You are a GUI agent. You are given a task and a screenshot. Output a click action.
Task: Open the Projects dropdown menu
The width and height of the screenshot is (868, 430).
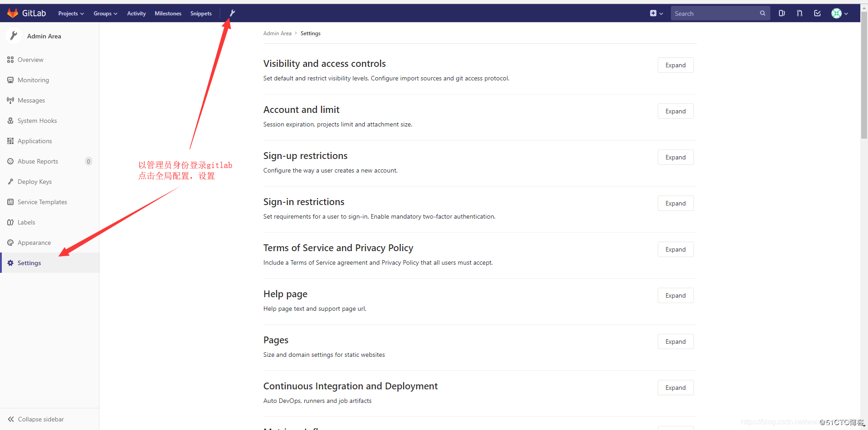pos(71,14)
